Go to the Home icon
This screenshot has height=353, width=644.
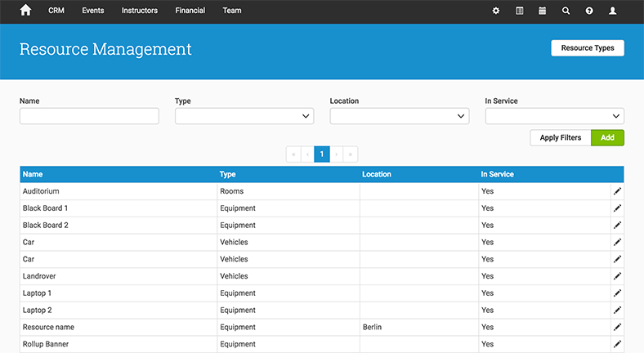[25, 11]
